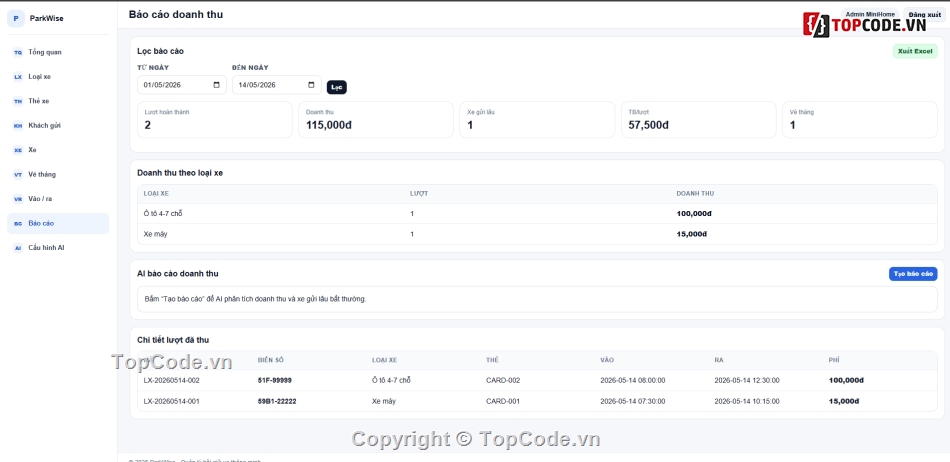The height and width of the screenshot is (462, 950).
Task: Select Vào / ra menu item
Action: [x=58, y=199]
